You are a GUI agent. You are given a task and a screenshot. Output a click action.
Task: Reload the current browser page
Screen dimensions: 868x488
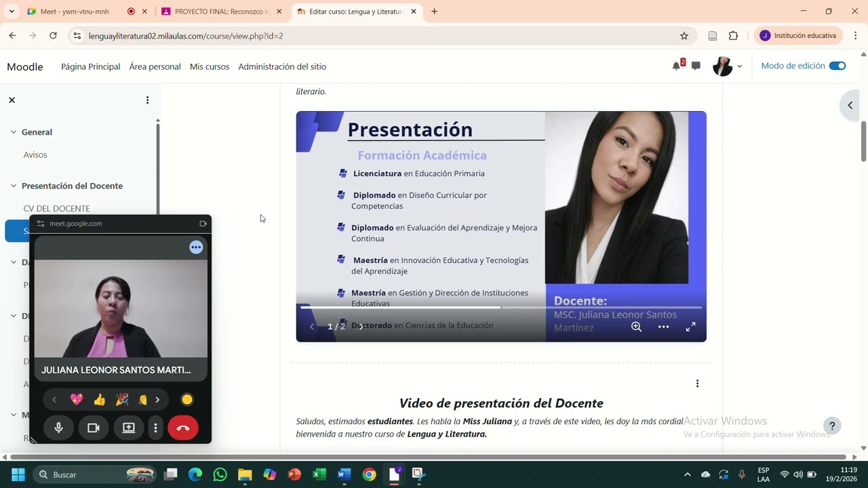tap(53, 36)
